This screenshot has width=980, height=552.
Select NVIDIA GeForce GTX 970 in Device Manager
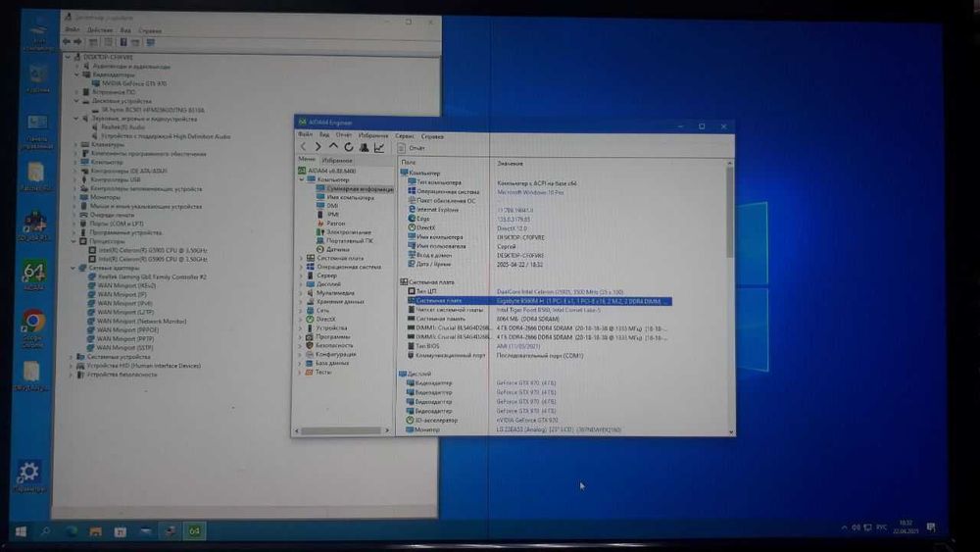(133, 83)
